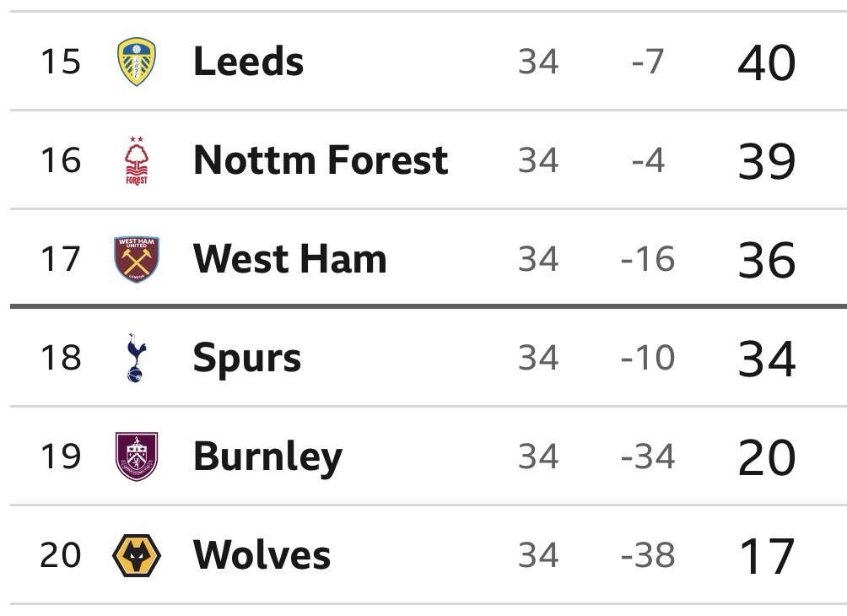Viewport: 847px width, 616px height.
Task: Click position number 15 beside Leeds
Action: 61,62
